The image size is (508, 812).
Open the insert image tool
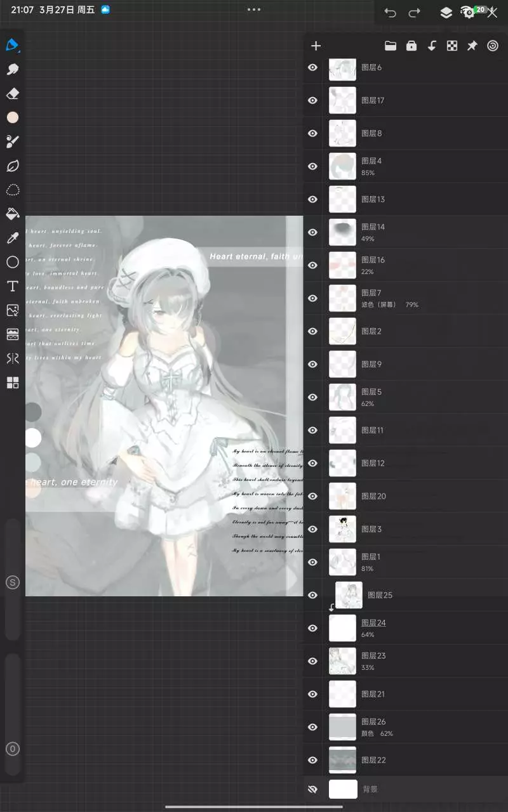(x=13, y=310)
